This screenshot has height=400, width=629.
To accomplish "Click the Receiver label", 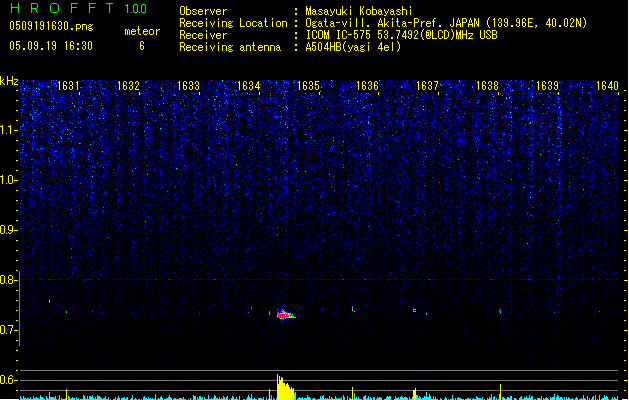I will tap(203, 35).
